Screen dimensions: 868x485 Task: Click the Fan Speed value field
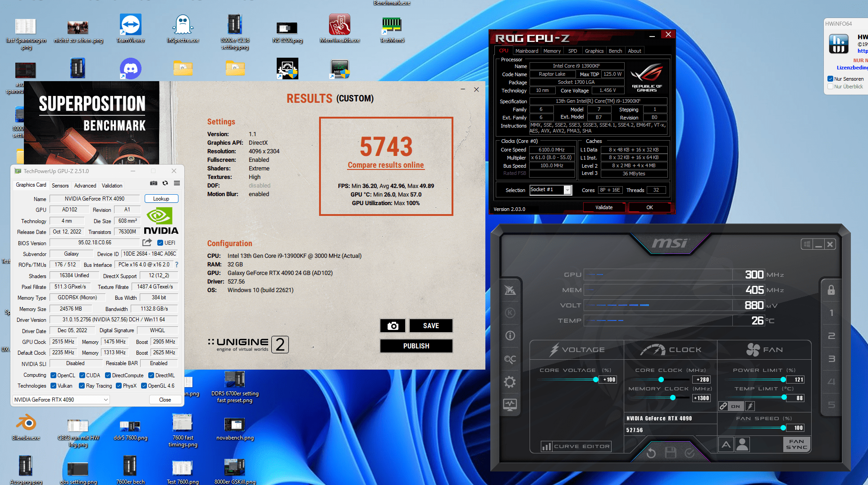(x=796, y=428)
